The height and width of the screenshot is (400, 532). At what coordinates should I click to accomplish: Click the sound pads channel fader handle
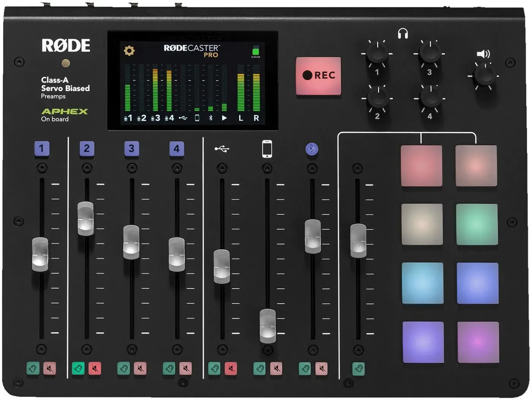pyautogui.click(x=358, y=241)
